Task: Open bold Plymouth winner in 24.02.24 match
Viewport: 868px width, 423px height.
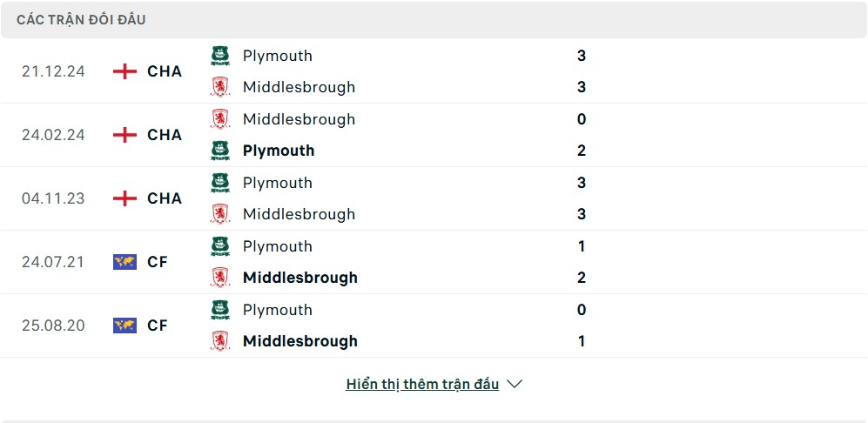Action: [x=279, y=151]
